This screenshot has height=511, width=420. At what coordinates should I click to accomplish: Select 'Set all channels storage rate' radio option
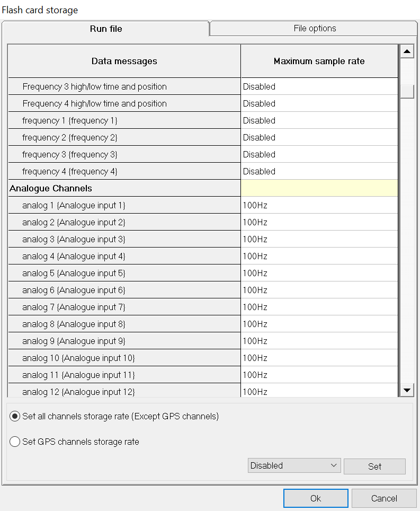[x=15, y=417]
